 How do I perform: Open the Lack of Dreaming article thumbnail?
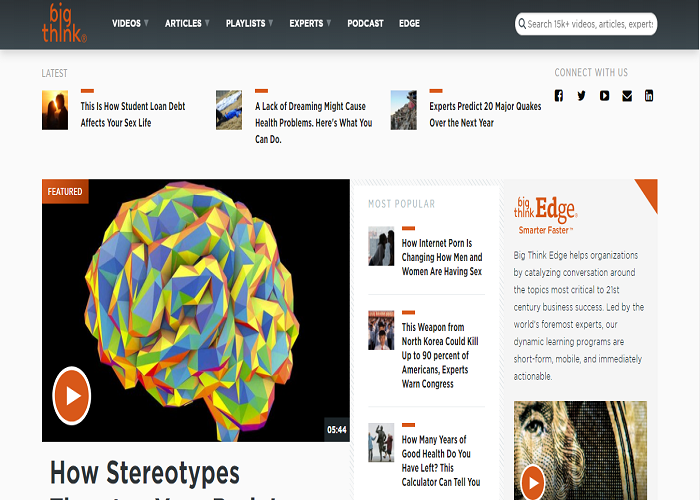[x=229, y=110]
